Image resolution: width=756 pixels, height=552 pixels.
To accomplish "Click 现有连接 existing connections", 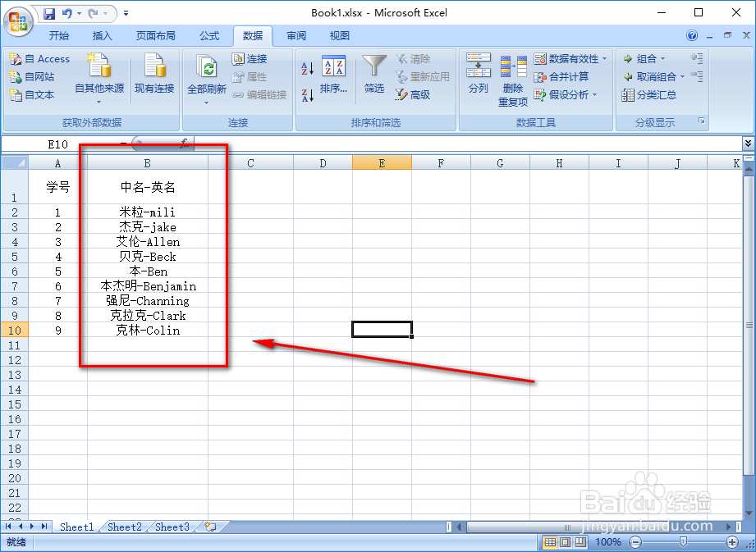I will coord(154,74).
